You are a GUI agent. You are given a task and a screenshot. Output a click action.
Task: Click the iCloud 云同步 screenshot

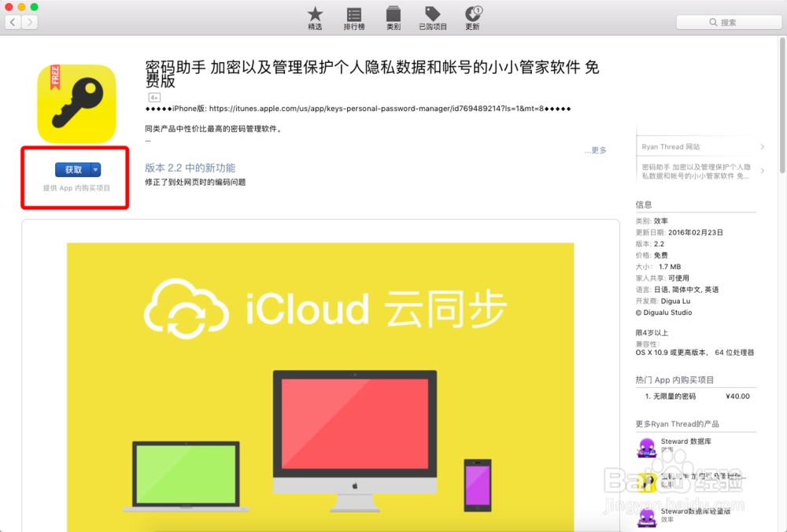[320, 386]
